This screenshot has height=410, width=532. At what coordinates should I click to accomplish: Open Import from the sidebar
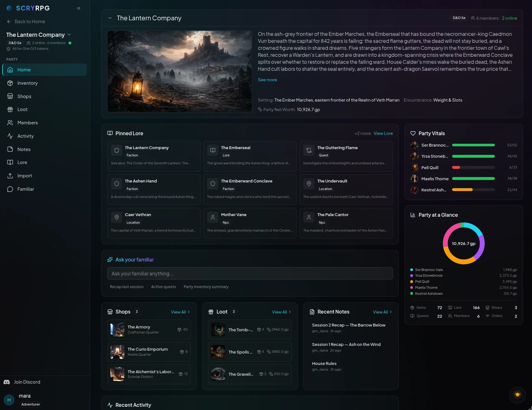pyautogui.click(x=45, y=176)
